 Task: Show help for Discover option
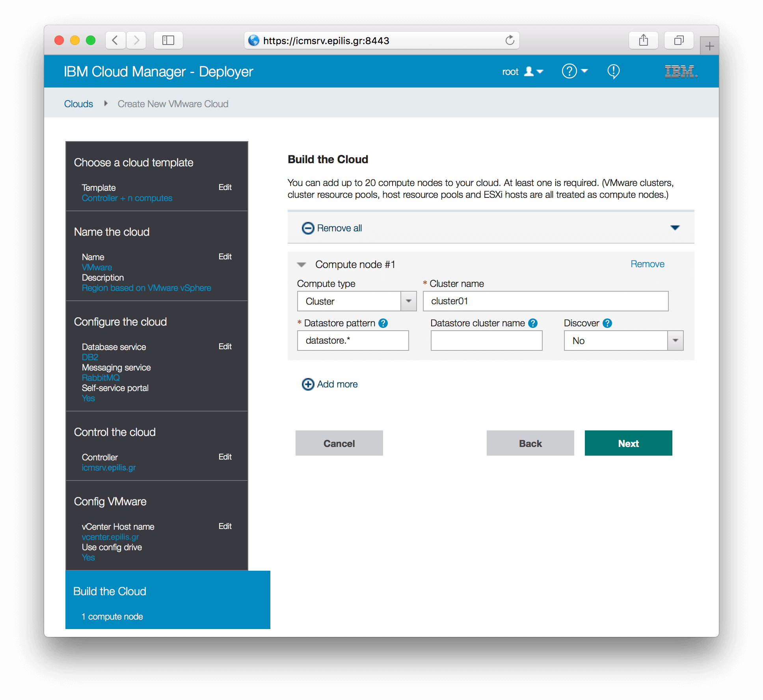(607, 323)
